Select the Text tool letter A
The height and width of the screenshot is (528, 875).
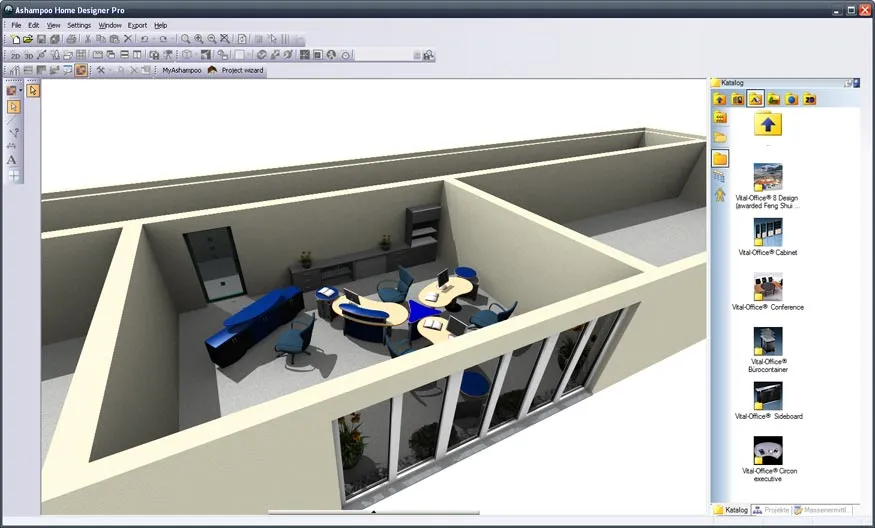tap(11, 160)
